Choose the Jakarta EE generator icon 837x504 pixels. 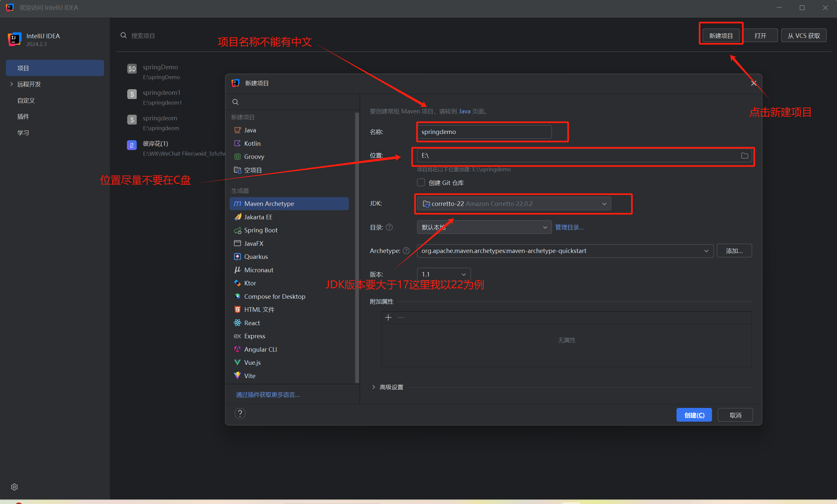237,217
